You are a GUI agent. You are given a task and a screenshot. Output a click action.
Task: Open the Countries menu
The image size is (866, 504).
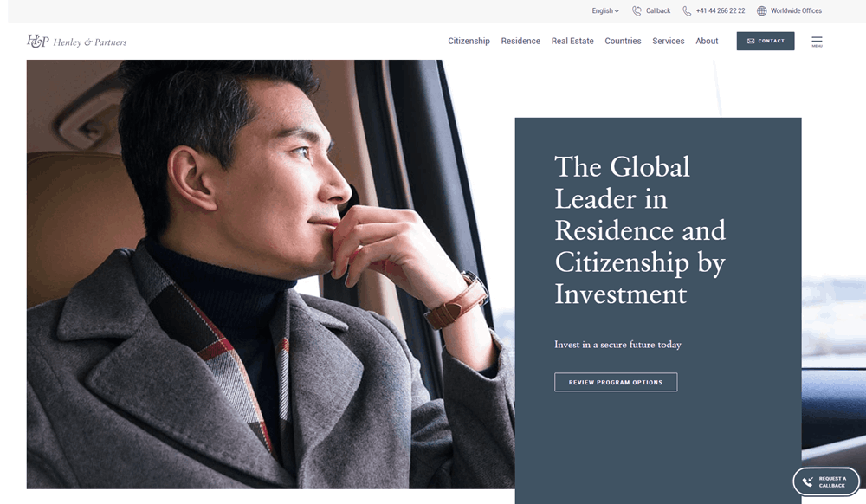tap(623, 41)
